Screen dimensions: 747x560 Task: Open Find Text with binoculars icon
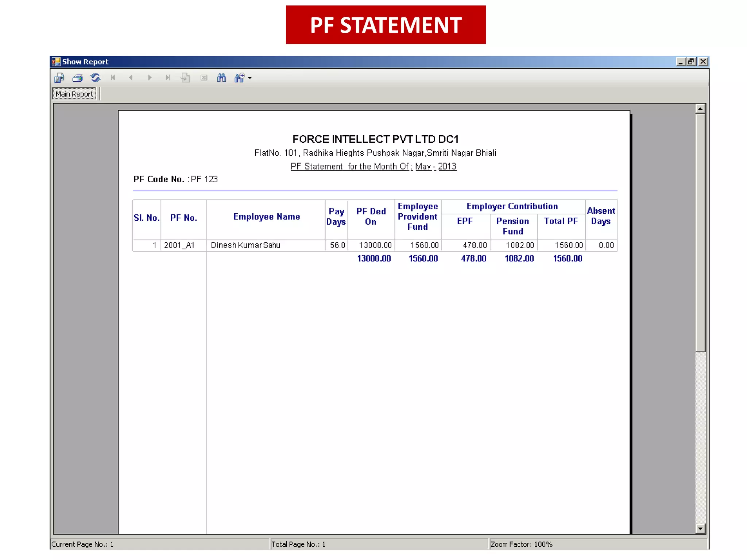pos(221,78)
